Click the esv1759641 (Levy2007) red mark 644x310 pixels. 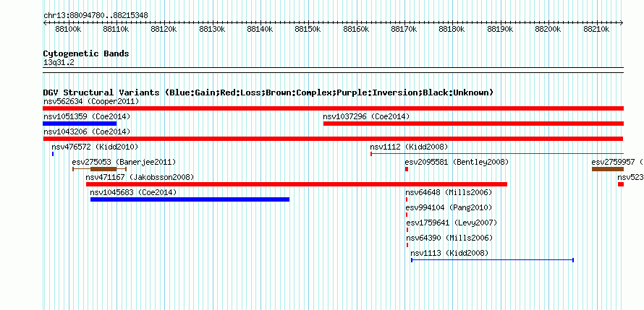(x=407, y=230)
